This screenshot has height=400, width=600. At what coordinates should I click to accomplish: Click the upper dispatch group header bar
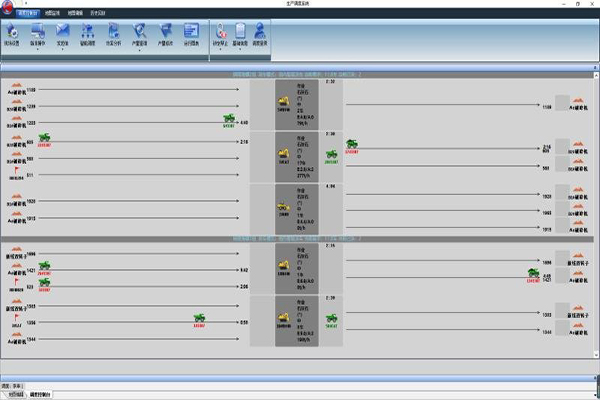click(x=297, y=75)
